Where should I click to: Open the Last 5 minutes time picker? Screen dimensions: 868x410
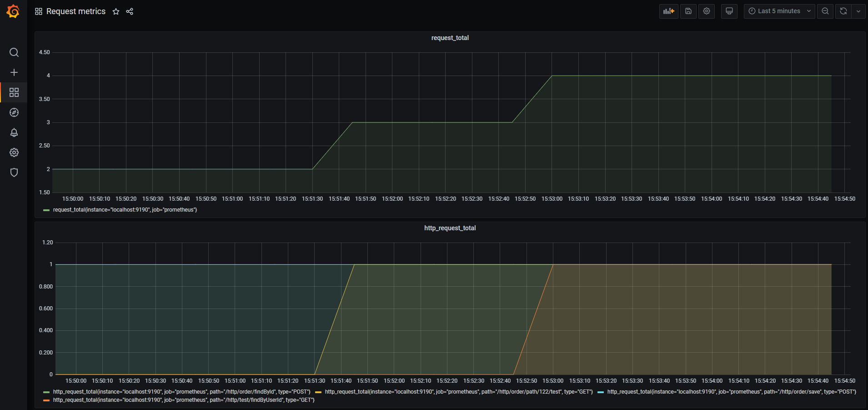[779, 11]
